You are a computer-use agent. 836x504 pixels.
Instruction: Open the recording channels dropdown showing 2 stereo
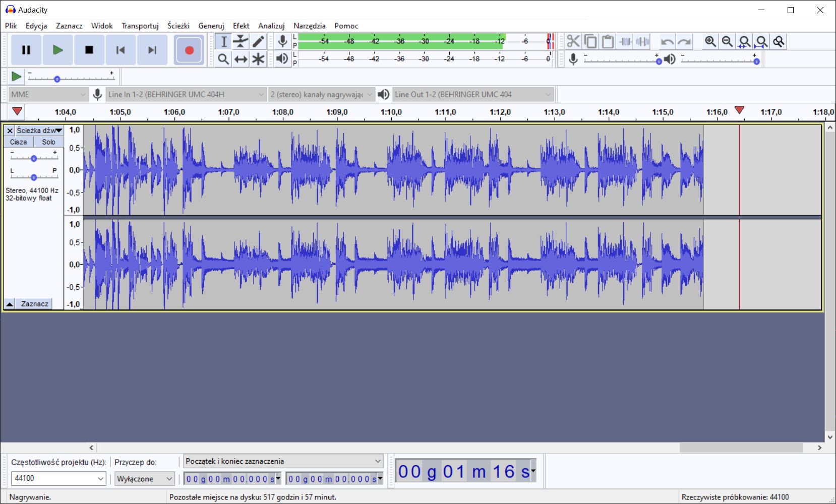point(321,94)
